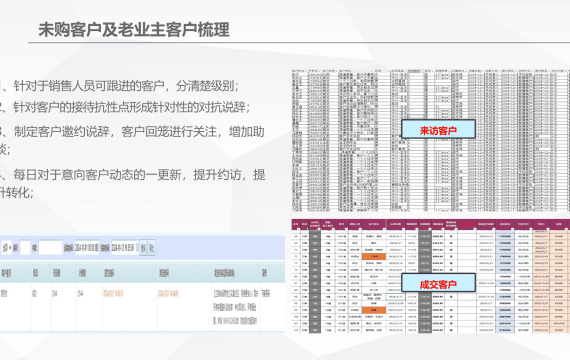Select the visiting-customer spreadsheet image at top right

point(431,140)
